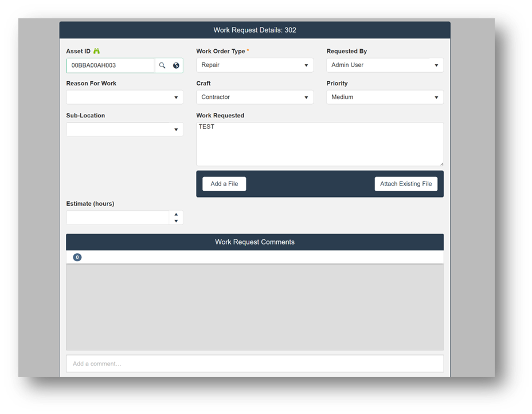Click the Add a File button
Image resolution: width=532 pixels, height=414 pixels.
point(224,184)
